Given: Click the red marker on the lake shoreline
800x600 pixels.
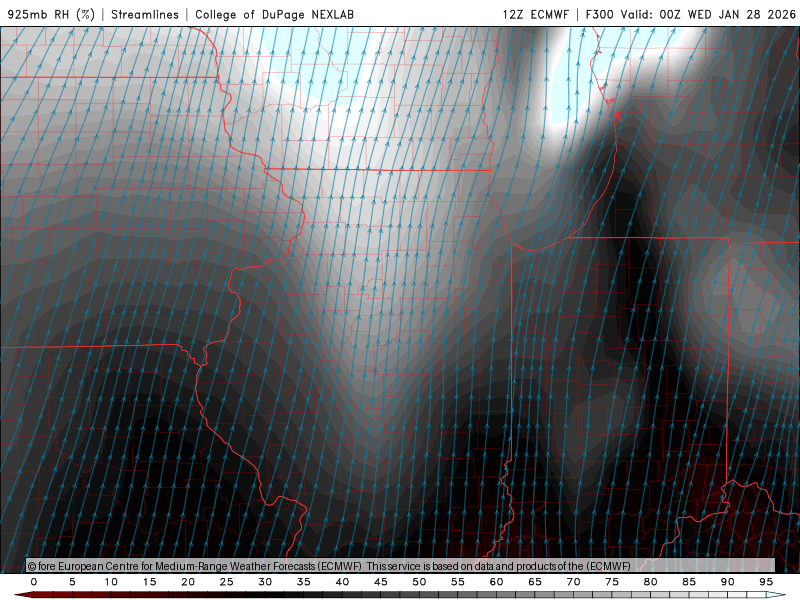Looking at the screenshot, I should click(617, 116).
